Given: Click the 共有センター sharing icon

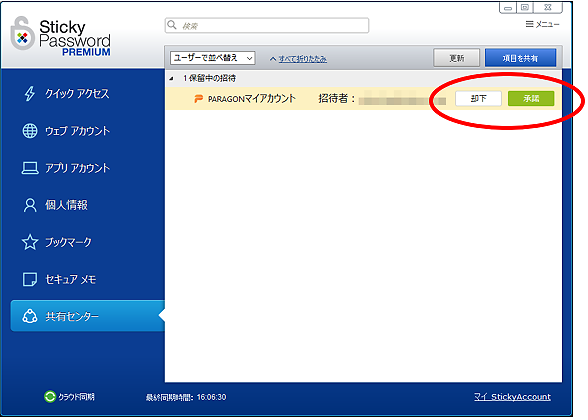Looking at the screenshot, I should [x=30, y=316].
